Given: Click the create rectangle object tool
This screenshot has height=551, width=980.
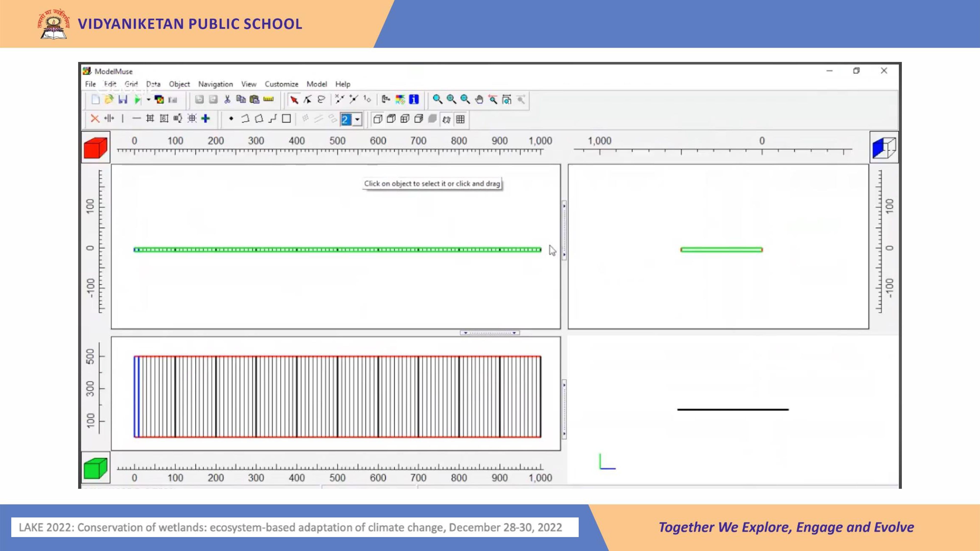Looking at the screenshot, I should tap(286, 119).
